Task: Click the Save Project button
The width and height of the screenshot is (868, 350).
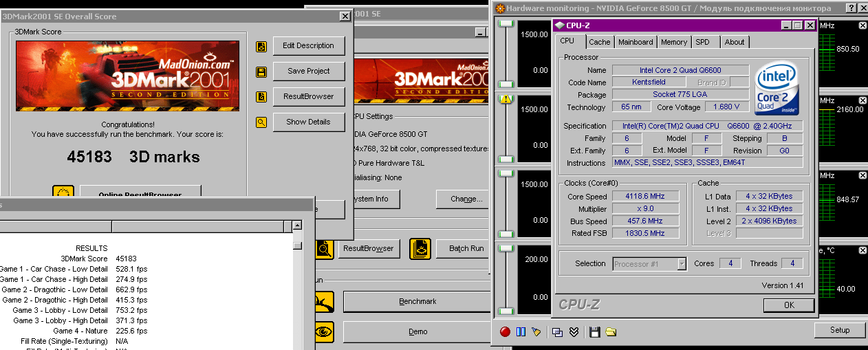Action: click(x=308, y=72)
